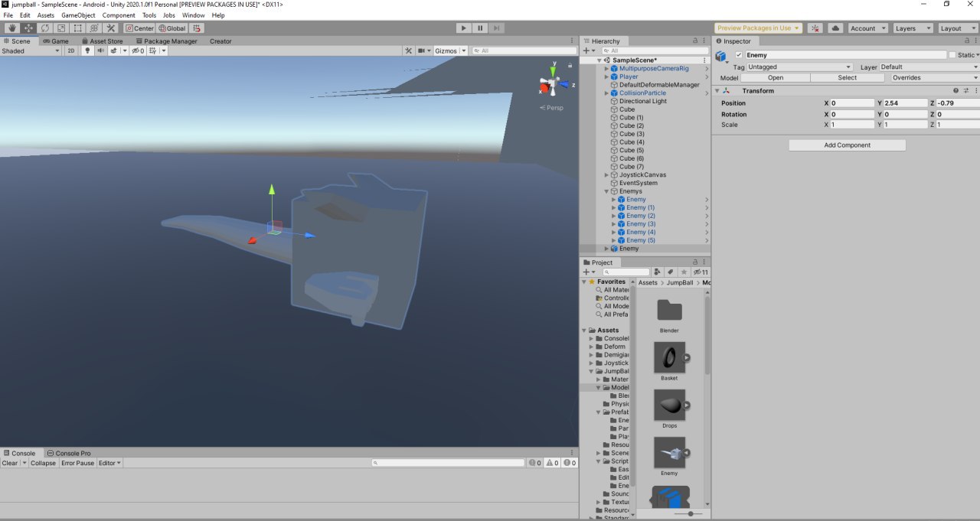Toggle the Console Error Pause button
The height and width of the screenshot is (521, 980).
(x=77, y=463)
